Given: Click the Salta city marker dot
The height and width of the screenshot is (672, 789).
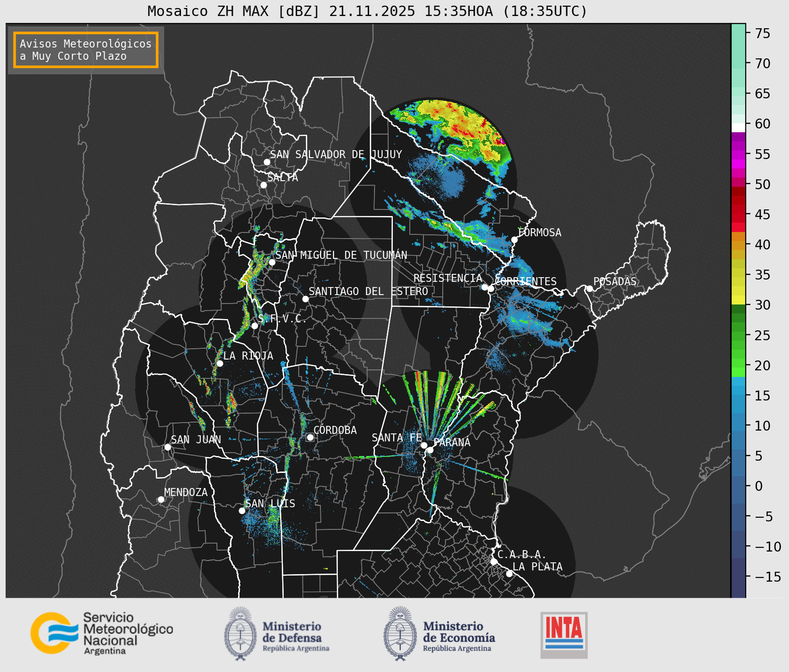Looking at the screenshot, I should [264, 185].
